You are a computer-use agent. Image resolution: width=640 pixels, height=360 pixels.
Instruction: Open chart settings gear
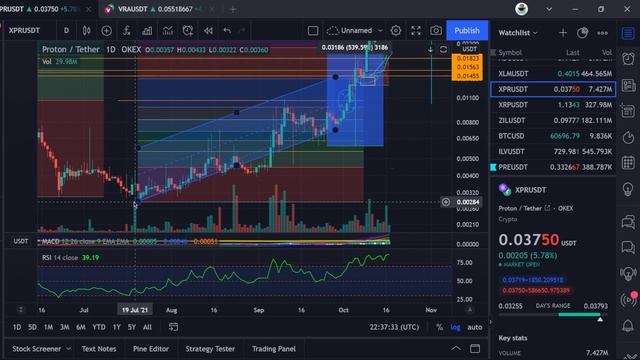[396, 31]
